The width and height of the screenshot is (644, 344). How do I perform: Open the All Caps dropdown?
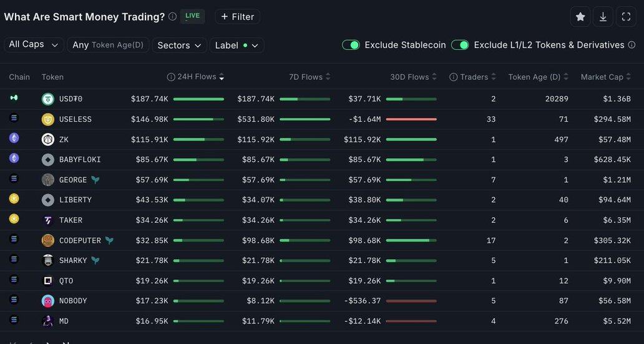pyautogui.click(x=34, y=45)
